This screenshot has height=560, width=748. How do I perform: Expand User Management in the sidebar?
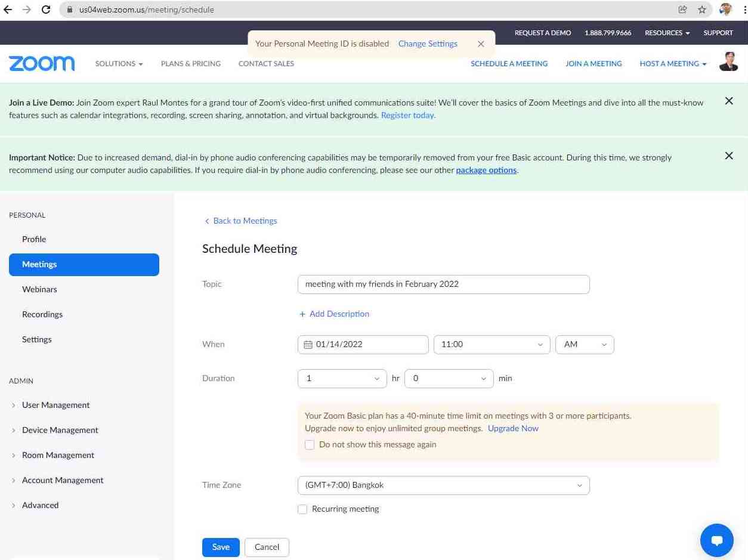click(x=55, y=405)
